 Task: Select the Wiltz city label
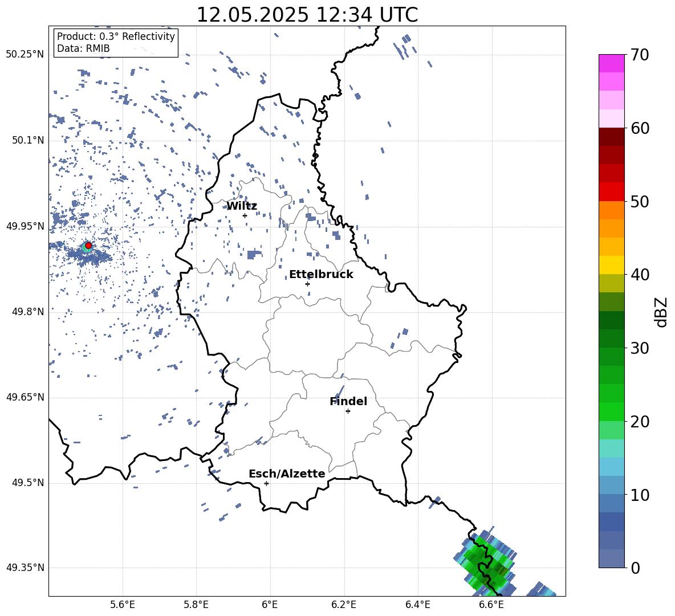pyautogui.click(x=242, y=206)
